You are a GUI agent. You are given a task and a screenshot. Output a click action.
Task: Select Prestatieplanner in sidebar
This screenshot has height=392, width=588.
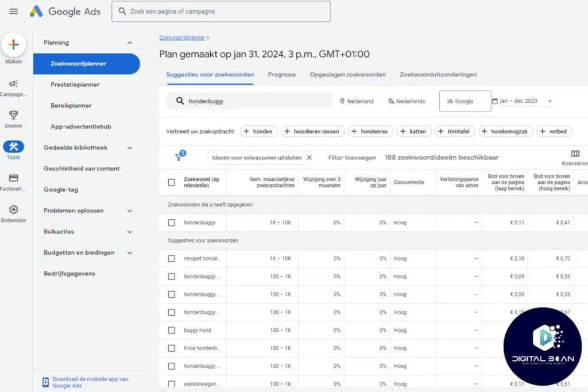pos(75,85)
